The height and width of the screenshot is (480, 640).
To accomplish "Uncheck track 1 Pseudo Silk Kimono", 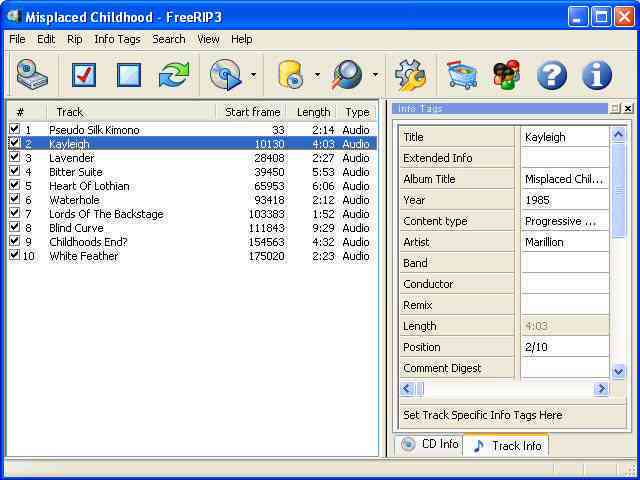I will (x=15, y=129).
